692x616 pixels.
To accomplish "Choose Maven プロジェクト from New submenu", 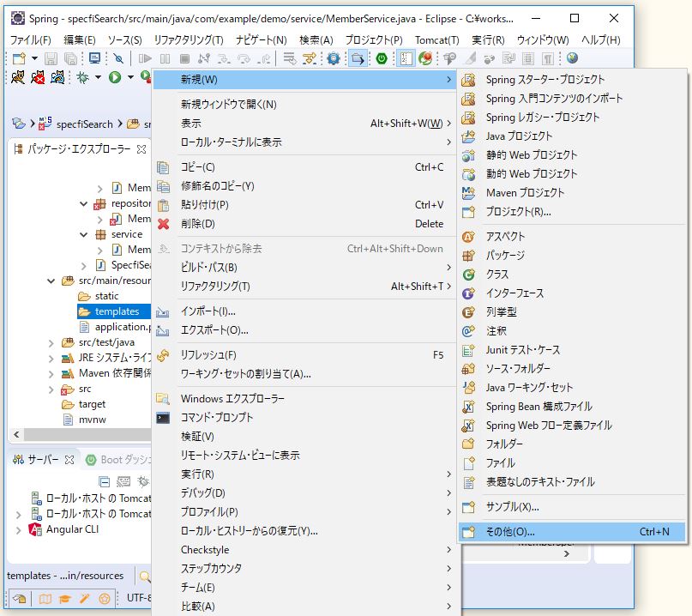I will (572, 193).
